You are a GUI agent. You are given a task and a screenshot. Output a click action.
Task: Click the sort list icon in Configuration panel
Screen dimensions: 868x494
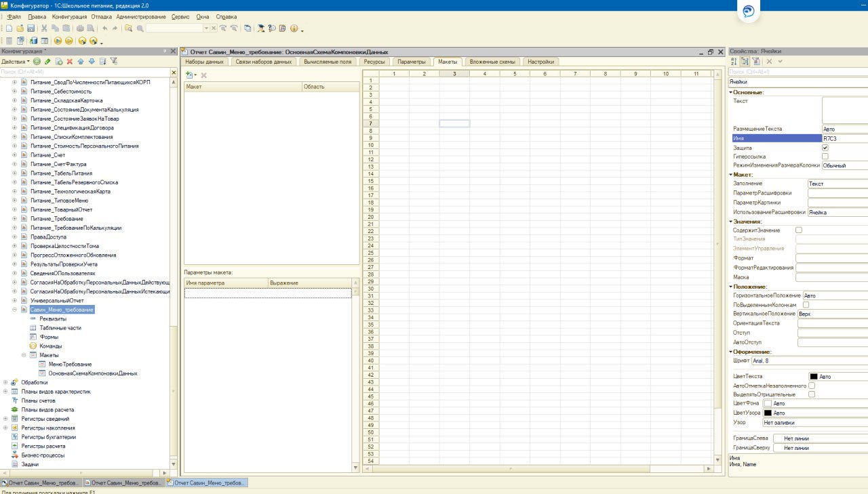click(x=102, y=61)
